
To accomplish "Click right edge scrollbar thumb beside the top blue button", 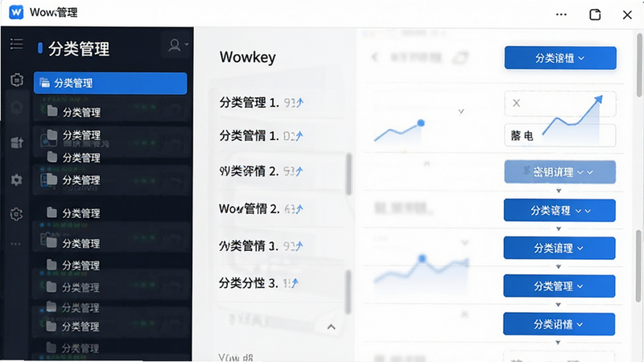I will point(639,66).
